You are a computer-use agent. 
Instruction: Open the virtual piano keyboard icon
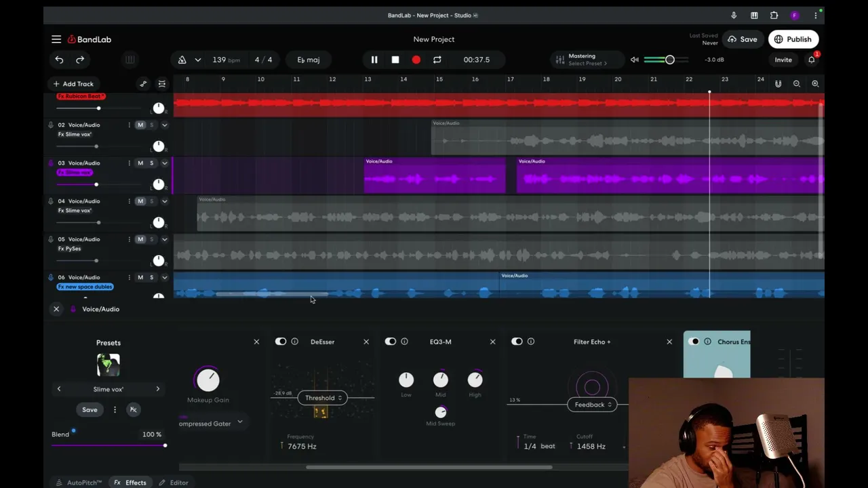pyautogui.click(x=130, y=60)
